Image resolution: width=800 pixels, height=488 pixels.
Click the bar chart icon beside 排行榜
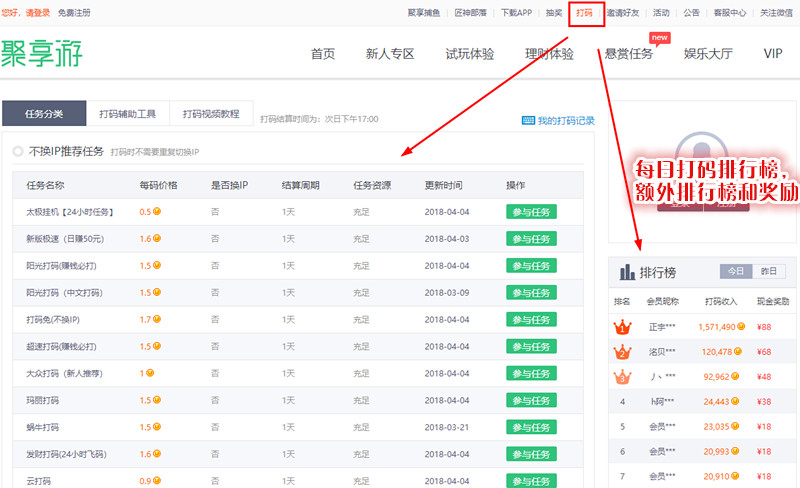click(627, 272)
